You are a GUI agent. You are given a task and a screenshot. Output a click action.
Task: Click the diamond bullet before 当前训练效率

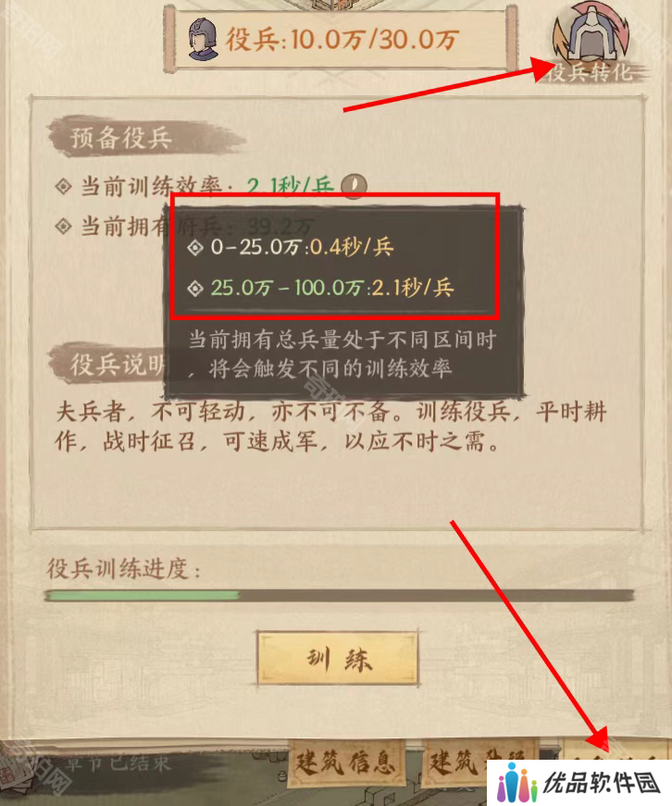(x=63, y=186)
